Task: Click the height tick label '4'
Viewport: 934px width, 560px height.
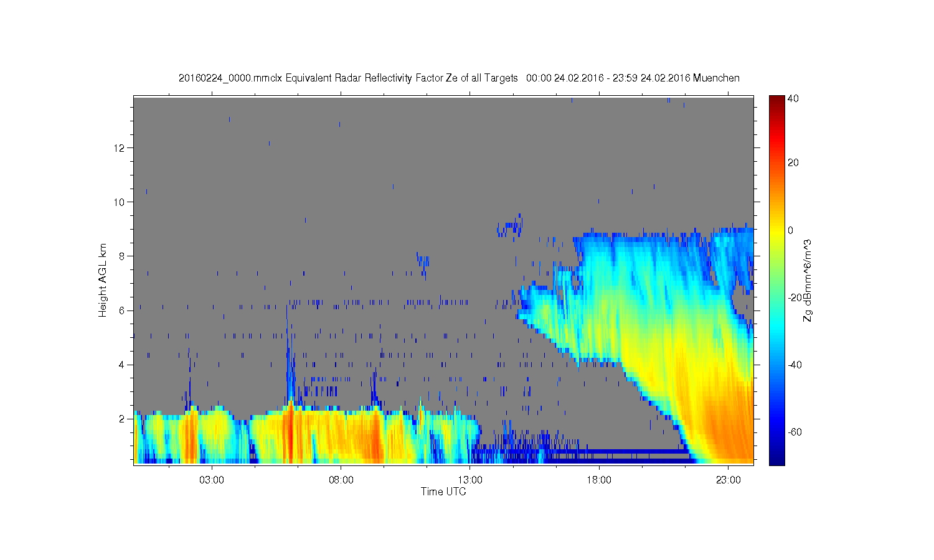Action: 122,365
